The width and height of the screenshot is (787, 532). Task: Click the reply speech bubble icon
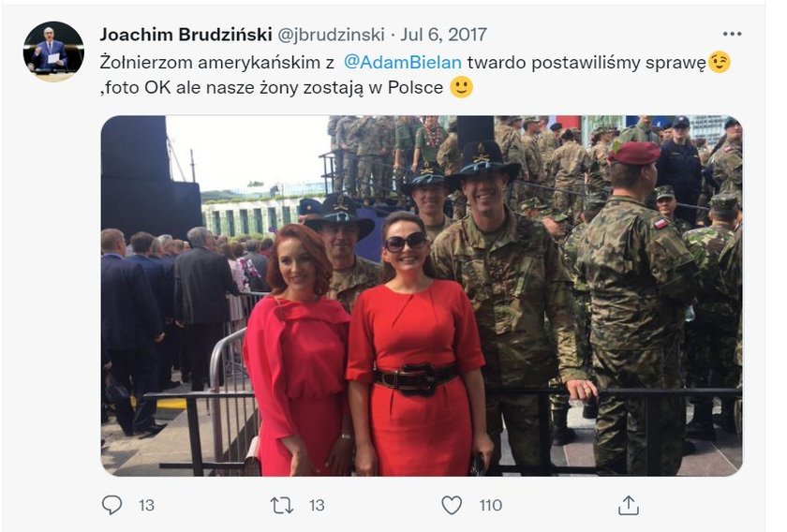(x=111, y=505)
